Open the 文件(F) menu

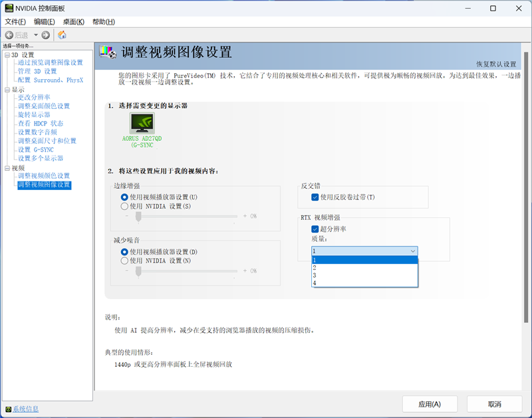(14, 21)
